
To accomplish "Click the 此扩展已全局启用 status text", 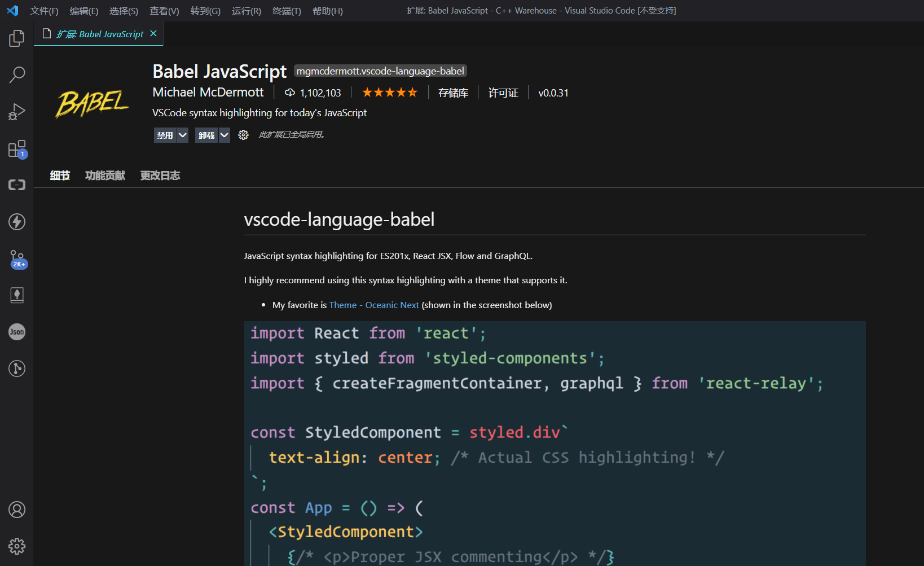I will pyautogui.click(x=292, y=134).
